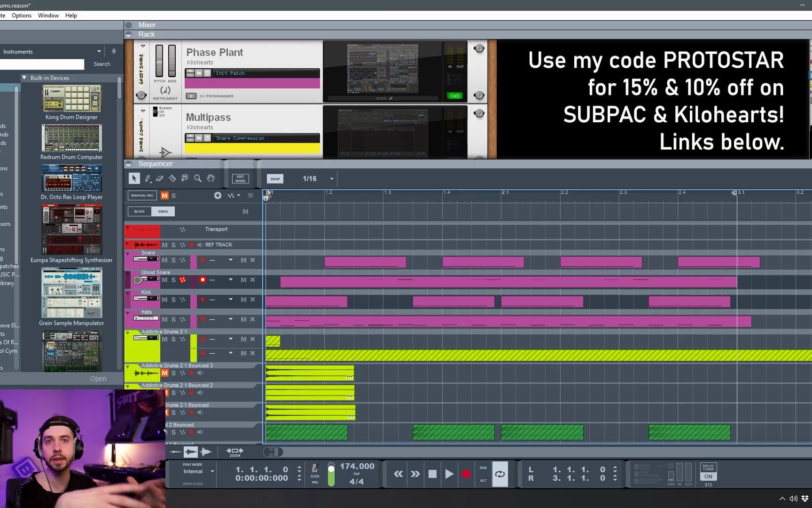Click the Phase Plant CV Programmer button
Image resolution: width=812 pixels, height=508 pixels.
click(x=191, y=96)
